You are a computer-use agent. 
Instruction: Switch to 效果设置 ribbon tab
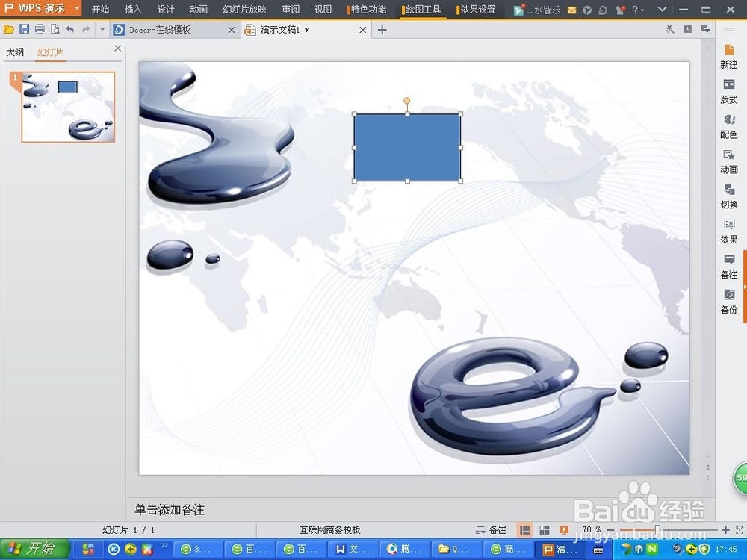(477, 9)
